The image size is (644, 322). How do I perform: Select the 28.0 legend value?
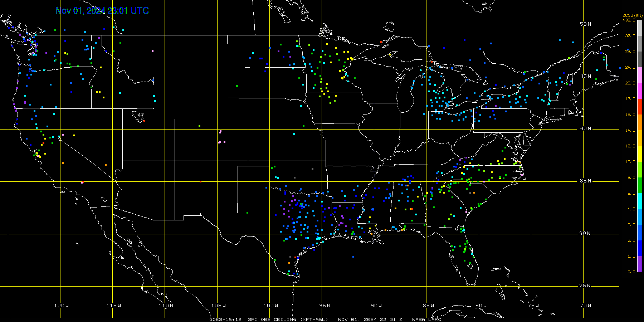(630, 52)
